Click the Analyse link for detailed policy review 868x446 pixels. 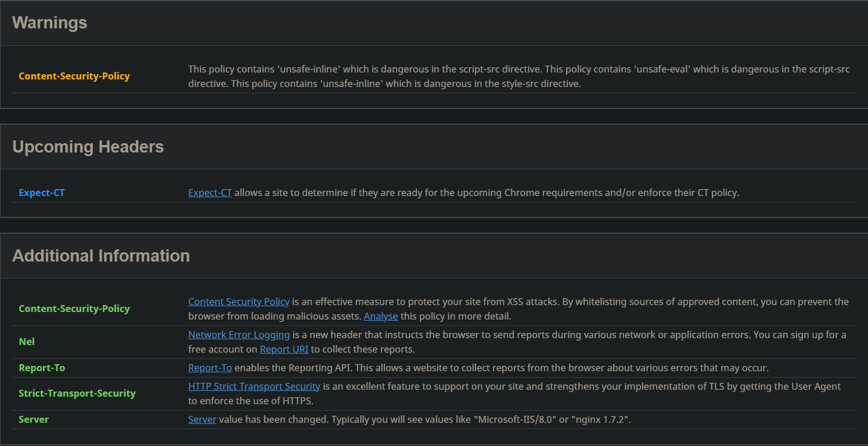(381, 316)
